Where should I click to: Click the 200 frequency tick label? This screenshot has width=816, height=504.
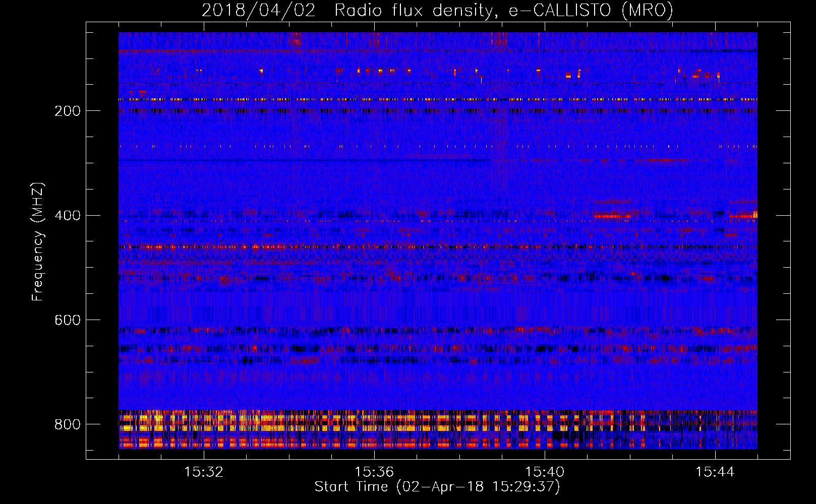click(x=68, y=111)
